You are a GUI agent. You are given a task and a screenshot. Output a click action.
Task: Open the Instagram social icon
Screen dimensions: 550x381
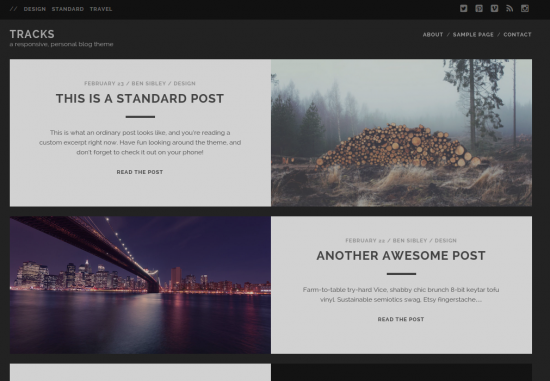coord(525,8)
